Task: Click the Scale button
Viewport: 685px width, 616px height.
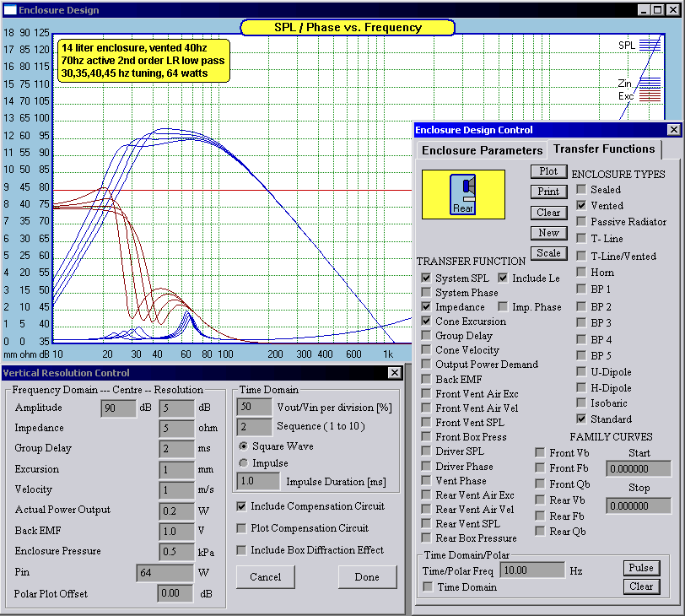Action: point(548,253)
